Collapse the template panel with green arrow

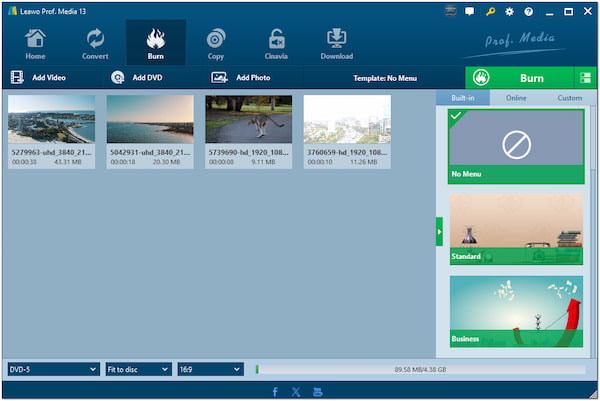pyautogui.click(x=439, y=231)
